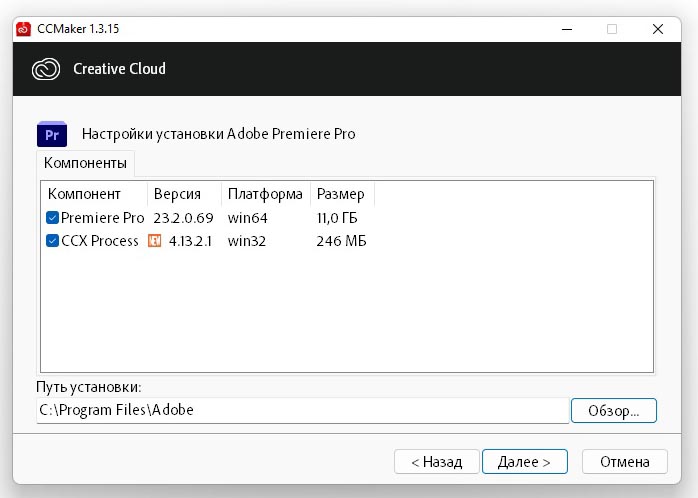The height and width of the screenshot is (498, 698).
Task: Uncheck the Premiere Pro component checkbox
Action: tap(52, 218)
